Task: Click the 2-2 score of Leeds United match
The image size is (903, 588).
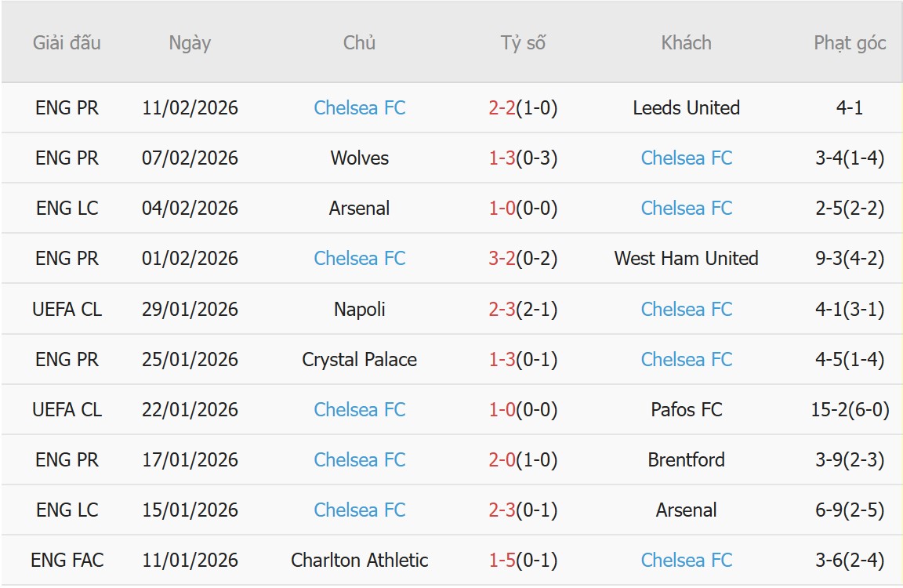Action: click(x=502, y=108)
